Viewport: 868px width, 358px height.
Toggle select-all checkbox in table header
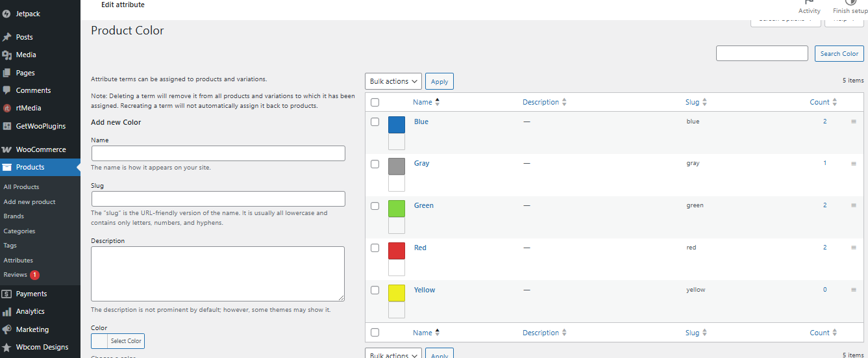pos(375,102)
